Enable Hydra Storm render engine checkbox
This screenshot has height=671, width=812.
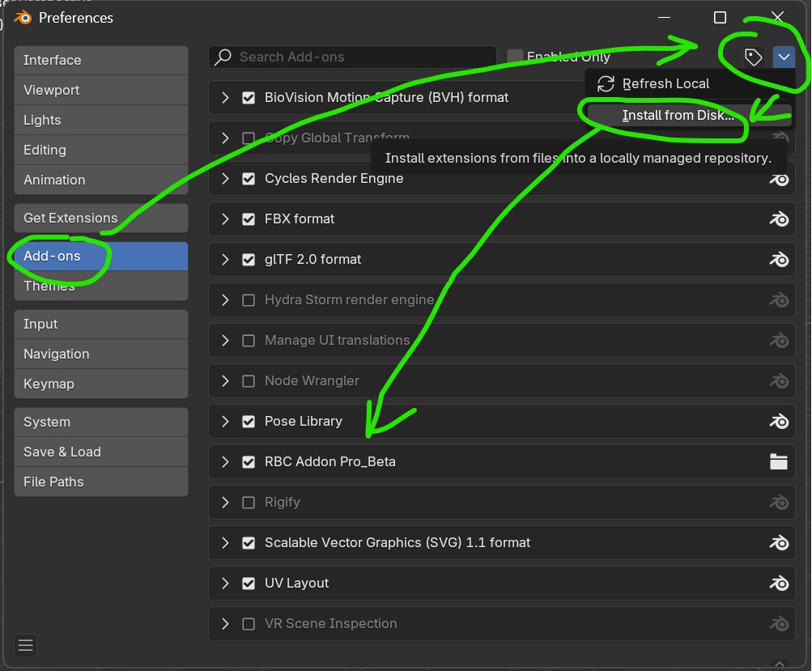point(249,300)
